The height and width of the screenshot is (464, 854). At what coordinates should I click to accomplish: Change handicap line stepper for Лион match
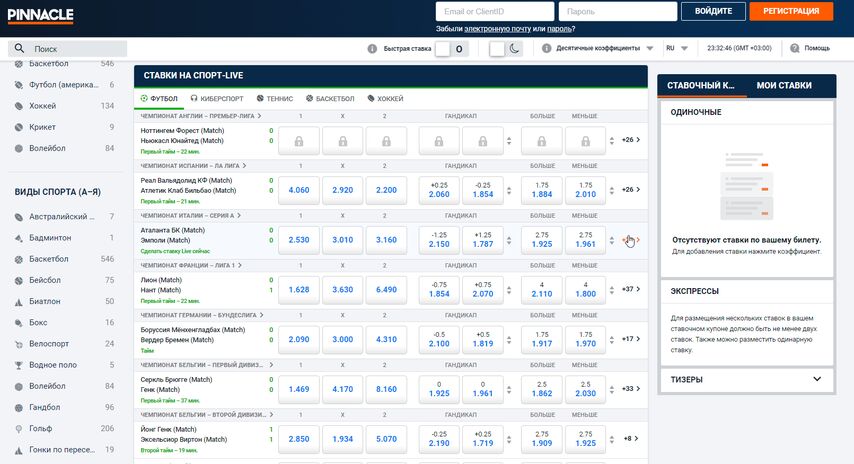(509, 290)
